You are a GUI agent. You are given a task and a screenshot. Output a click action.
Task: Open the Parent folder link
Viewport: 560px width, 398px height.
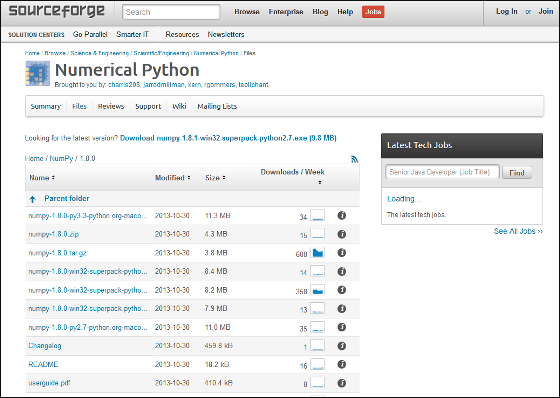67,198
